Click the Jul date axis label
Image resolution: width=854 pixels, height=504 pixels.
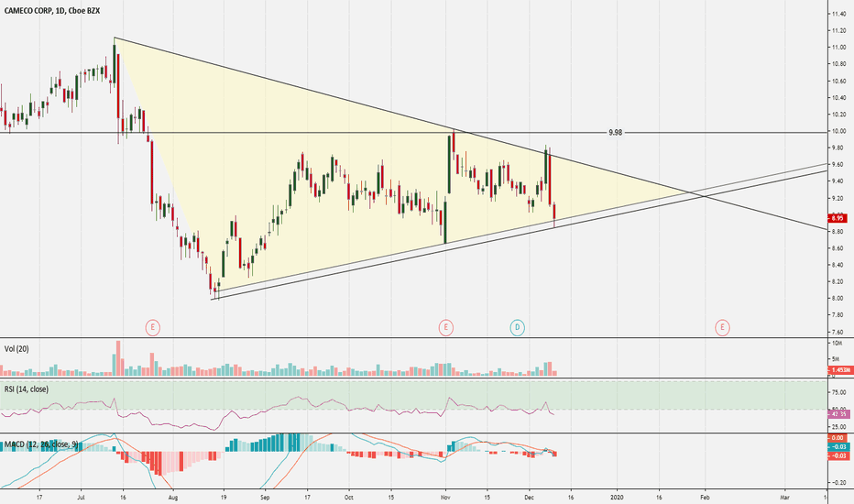[82, 497]
